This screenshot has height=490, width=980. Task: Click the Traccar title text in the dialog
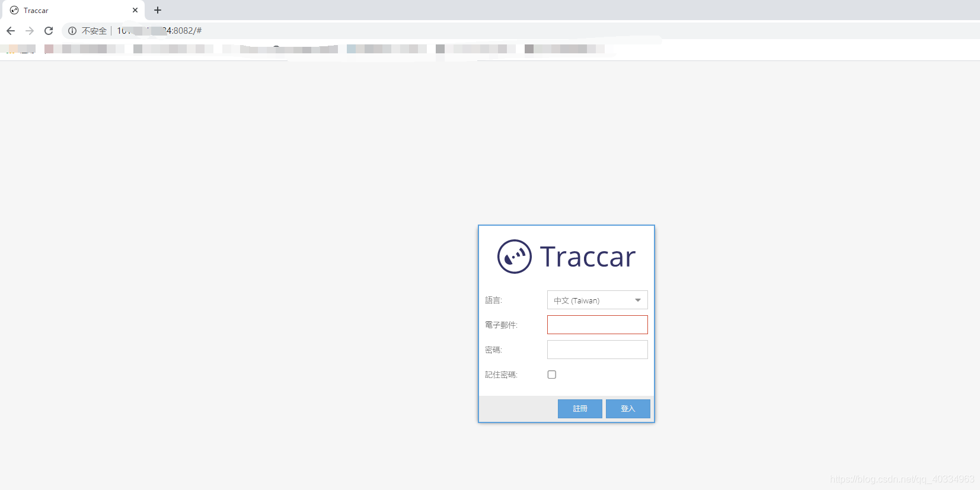tap(588, 257)
